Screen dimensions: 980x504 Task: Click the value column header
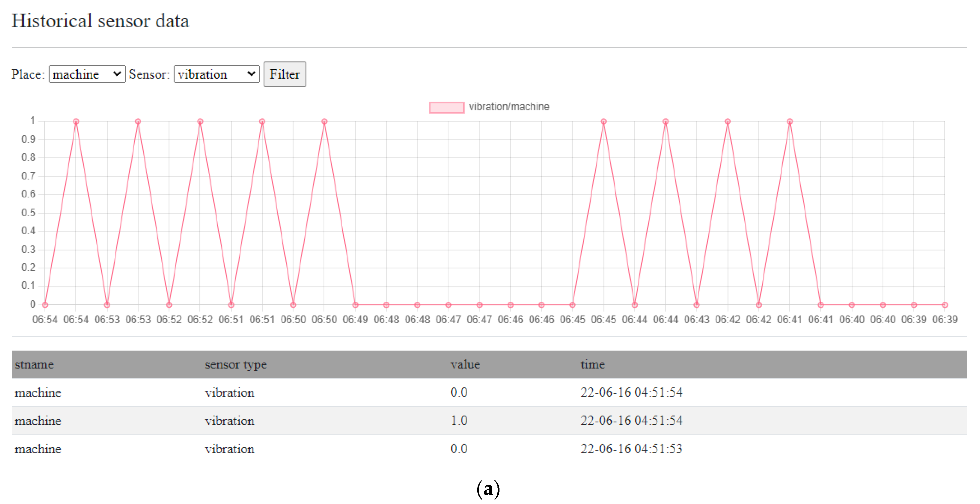coord(465,364)
